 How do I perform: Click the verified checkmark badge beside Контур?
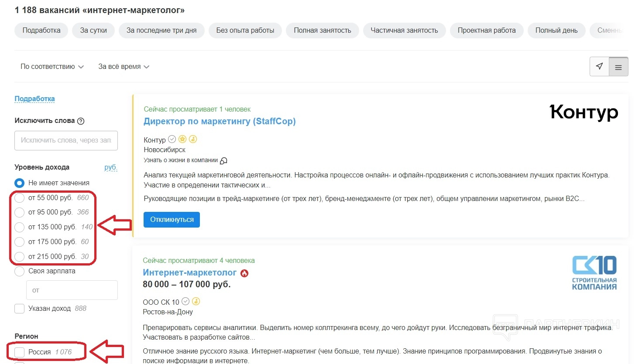point(172,139)
